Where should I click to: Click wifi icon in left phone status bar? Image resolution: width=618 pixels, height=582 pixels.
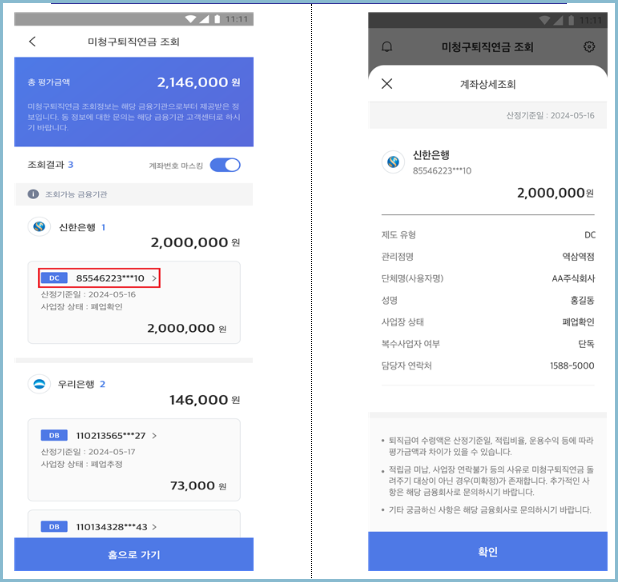coord(190,19)
